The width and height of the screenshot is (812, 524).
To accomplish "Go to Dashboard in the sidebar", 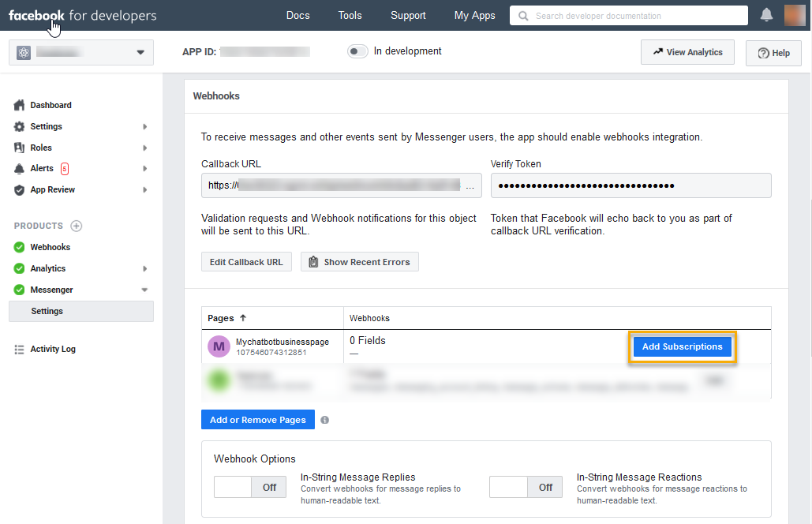I will [x=51, y=105].
